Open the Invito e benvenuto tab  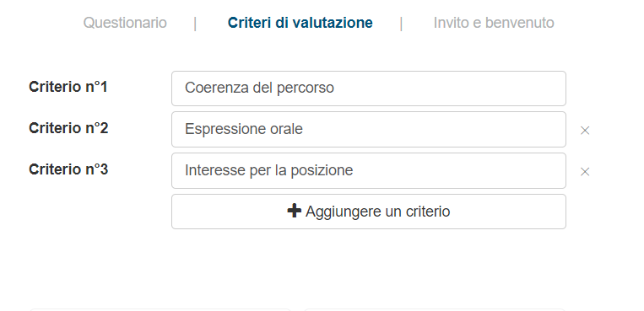point(494,23)
